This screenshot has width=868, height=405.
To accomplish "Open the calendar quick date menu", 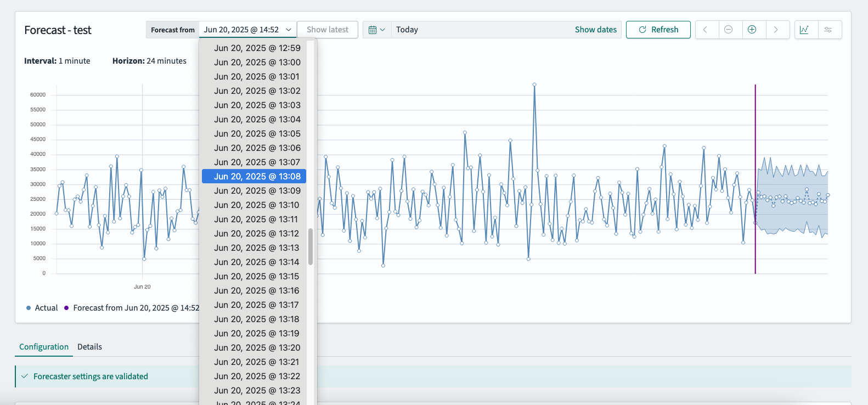I will [376, 30].
